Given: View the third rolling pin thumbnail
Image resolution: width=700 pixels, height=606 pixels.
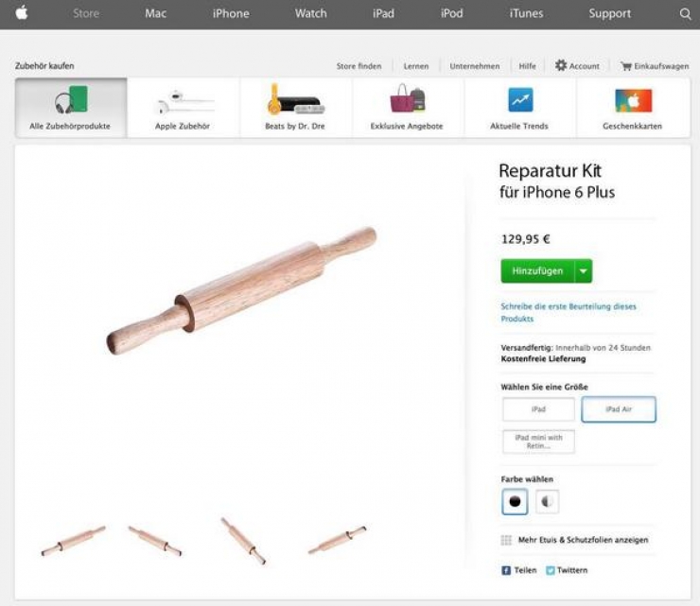Looking at the screenshot, I should click(x=243, y=541).
